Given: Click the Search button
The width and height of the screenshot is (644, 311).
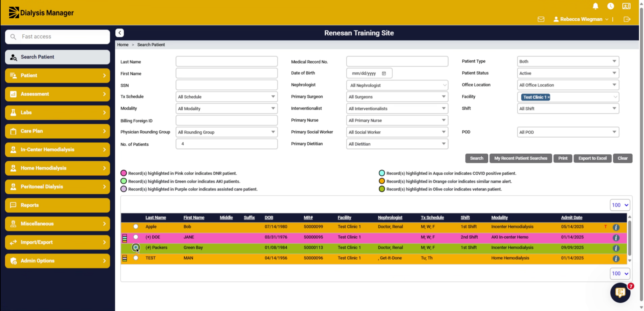Looking at the screenshot, I should pos(477,158).
